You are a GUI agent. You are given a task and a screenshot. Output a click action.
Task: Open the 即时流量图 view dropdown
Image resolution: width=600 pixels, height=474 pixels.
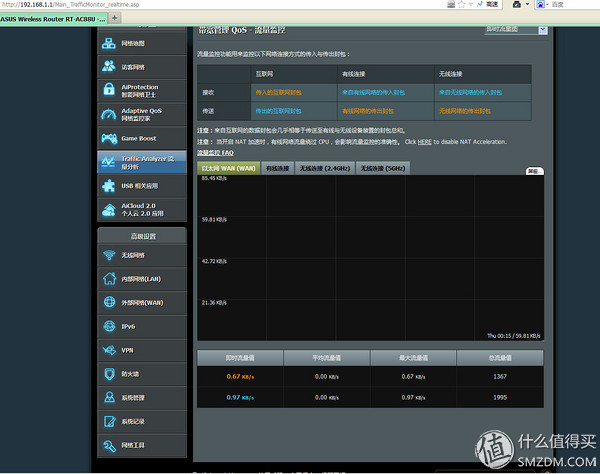pos(516,29)
